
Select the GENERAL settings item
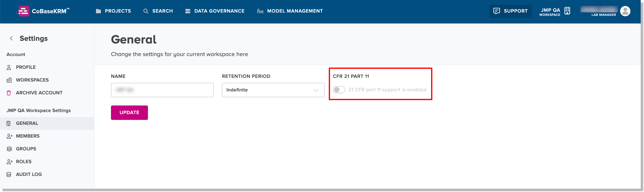pos(47,123)
